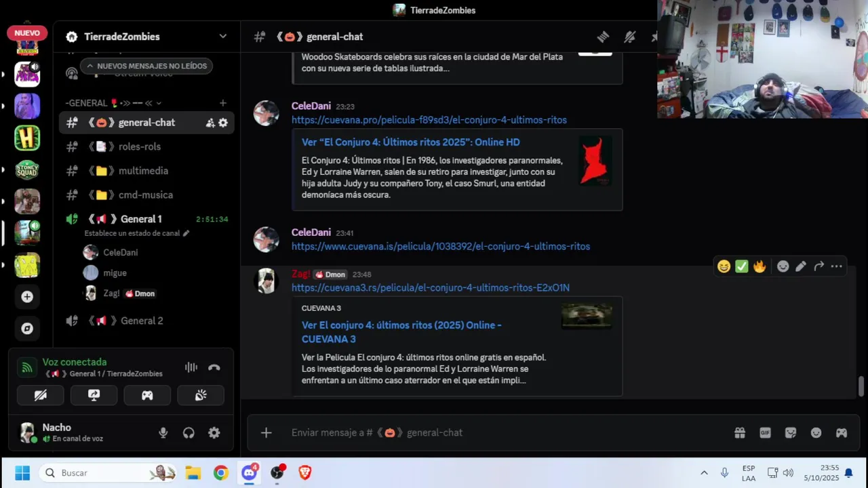This screenshot has width=868, height=488.
Task: Open user settings gear beside Nacho
Action: point(214,433)
